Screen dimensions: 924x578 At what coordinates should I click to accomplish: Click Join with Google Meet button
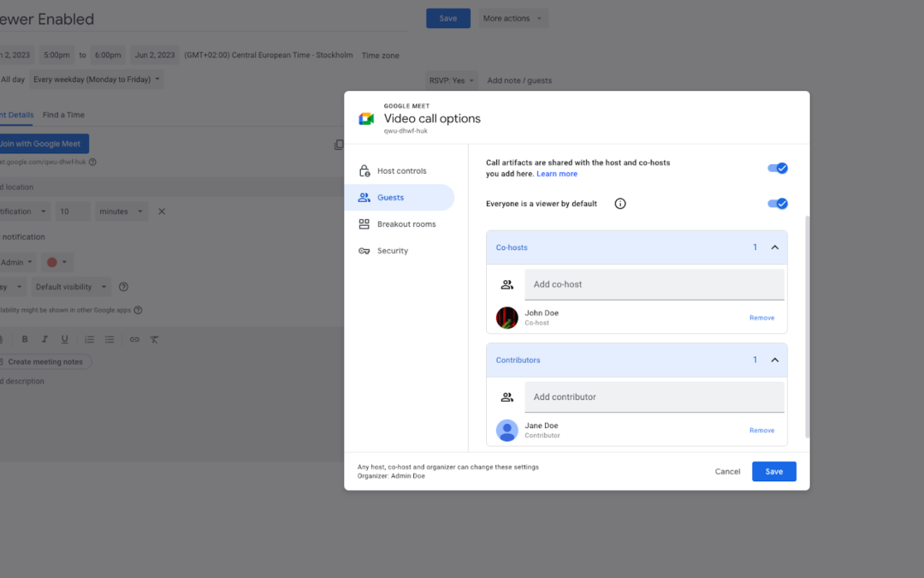(x=44, y=143)
